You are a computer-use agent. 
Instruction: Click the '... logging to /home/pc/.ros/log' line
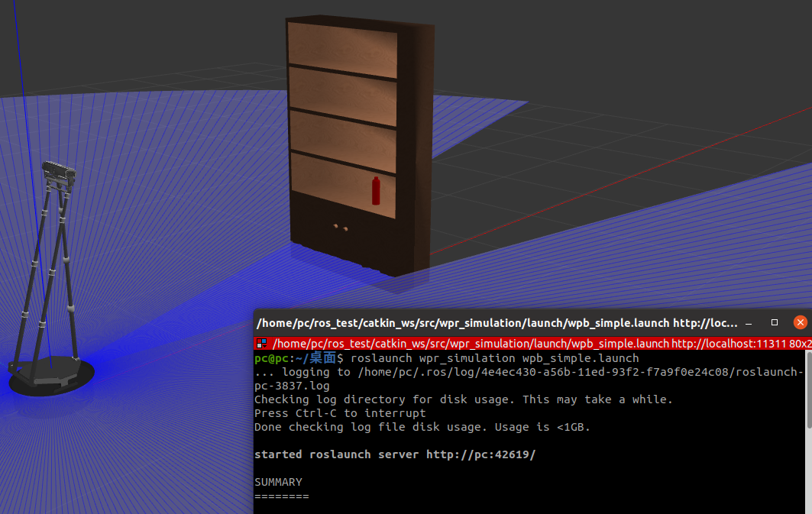coord(528,372)
